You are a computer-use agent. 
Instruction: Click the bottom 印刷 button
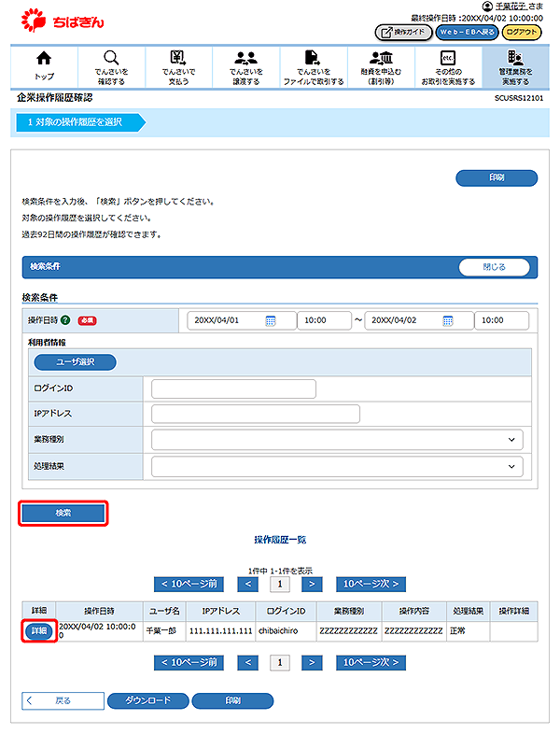[x=232, y=700]
